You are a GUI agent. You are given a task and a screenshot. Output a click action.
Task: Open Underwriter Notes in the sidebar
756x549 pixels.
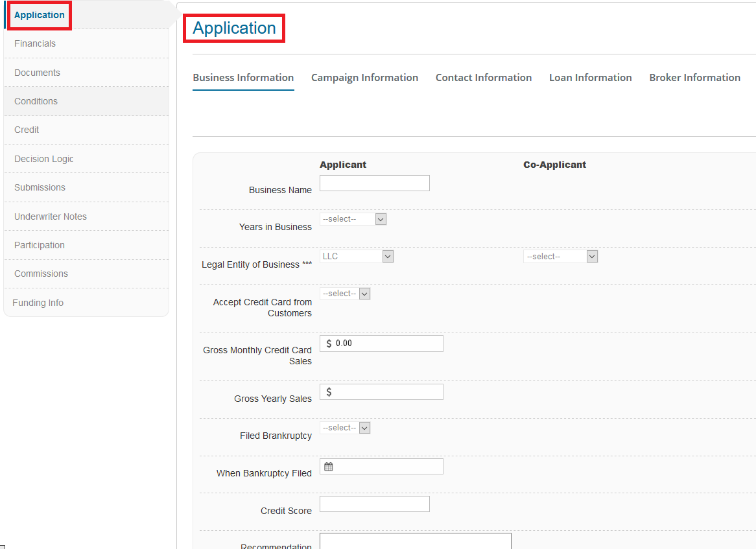point(50,216)
